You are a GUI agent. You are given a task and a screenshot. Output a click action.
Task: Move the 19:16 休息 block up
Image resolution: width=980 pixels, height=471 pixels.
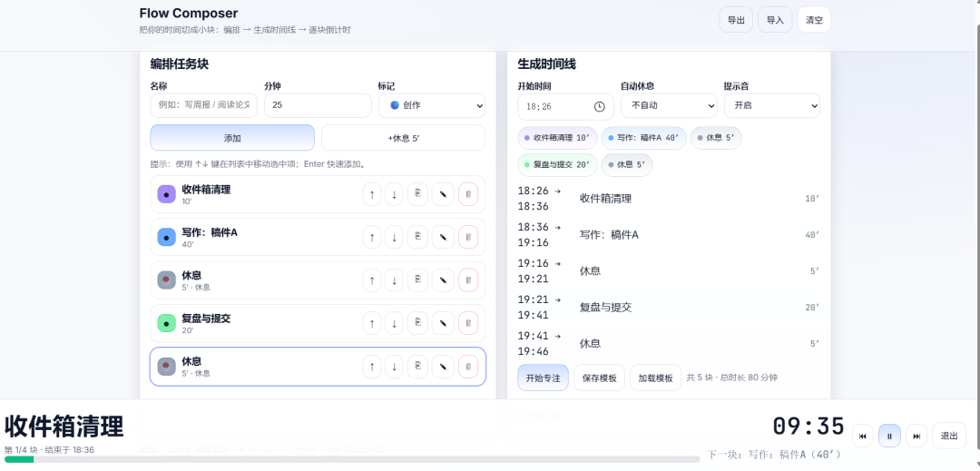pos(372,280)
